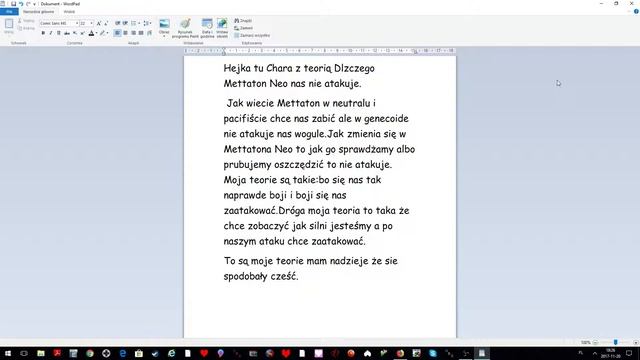The height and width of the screenshot is (360, 640).
Task: Increase font size with the grow font icon
Action: click(x=99, y=23)
